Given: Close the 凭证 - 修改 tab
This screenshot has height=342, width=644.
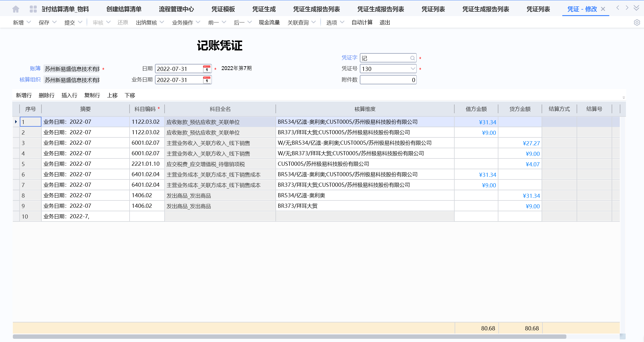Looking at the screenshot, I should pyautogui.click(x=603, y=9).
